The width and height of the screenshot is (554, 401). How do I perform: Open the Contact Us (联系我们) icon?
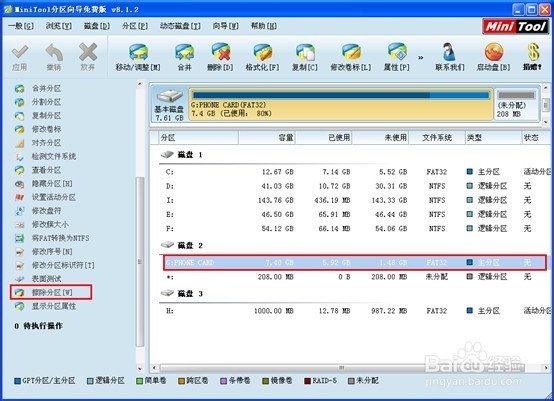tap(449, 53)
